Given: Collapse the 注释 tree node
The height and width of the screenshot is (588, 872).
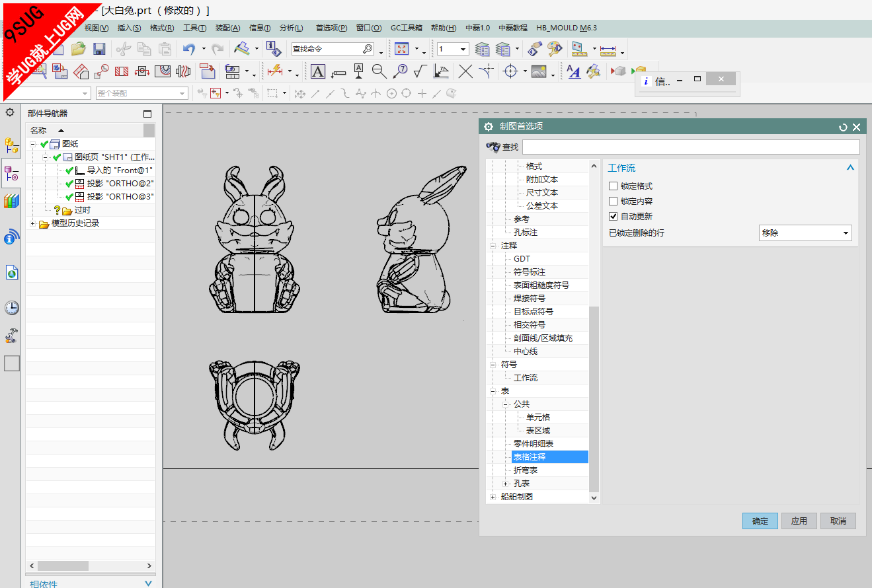Looking at the screenshot, I should pyautogui.click(x=493, y=246).
